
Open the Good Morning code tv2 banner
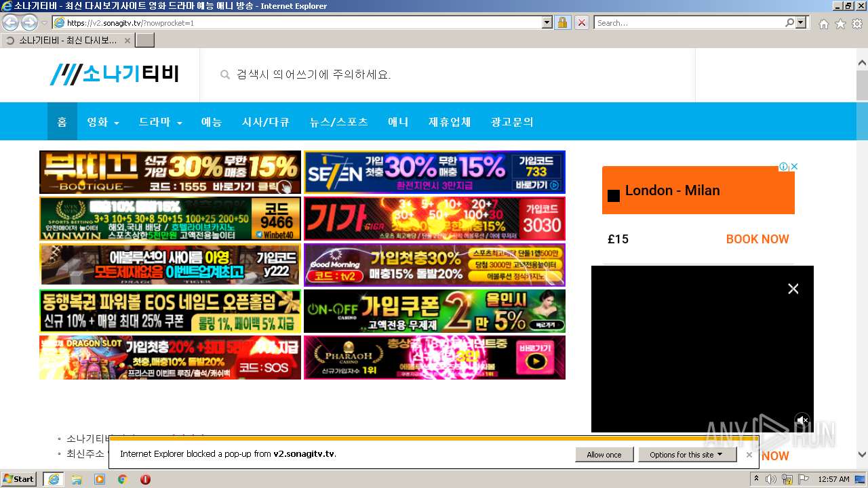click(435, 265)
